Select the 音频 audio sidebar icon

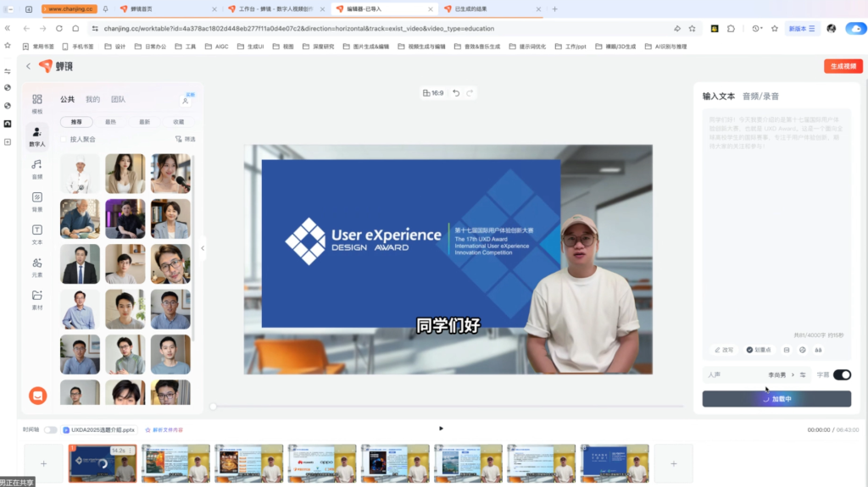coord(36,169)
